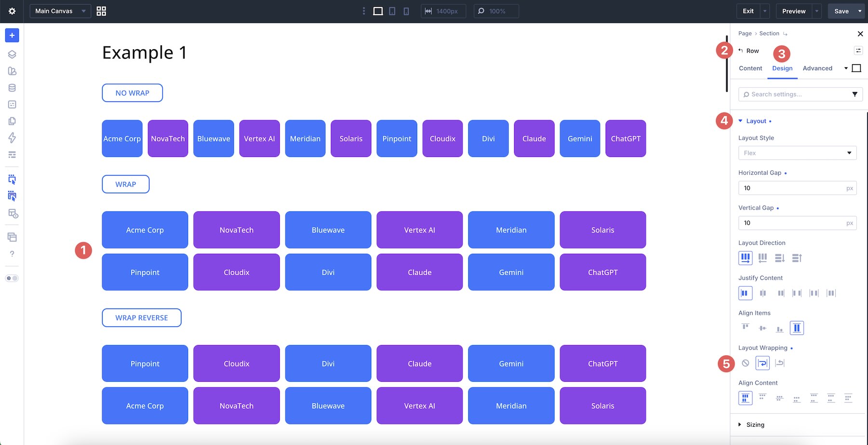
Task: Click the blue plus add-element button
Action: pos(12,35)
